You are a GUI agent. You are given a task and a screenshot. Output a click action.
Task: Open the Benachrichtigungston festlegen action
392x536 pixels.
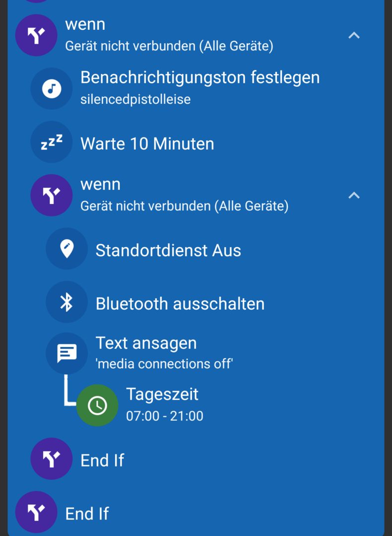199,78
